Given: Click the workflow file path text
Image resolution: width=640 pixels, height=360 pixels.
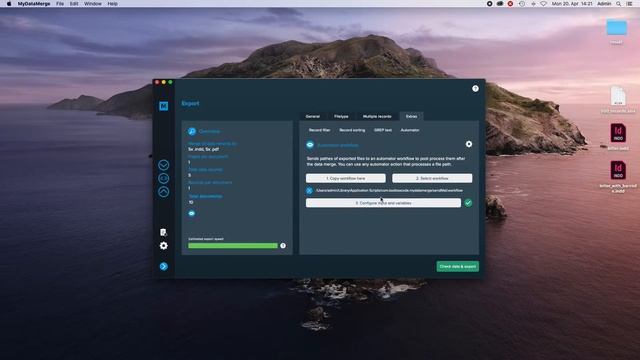Looking at the screenshot, I should 389,191.
